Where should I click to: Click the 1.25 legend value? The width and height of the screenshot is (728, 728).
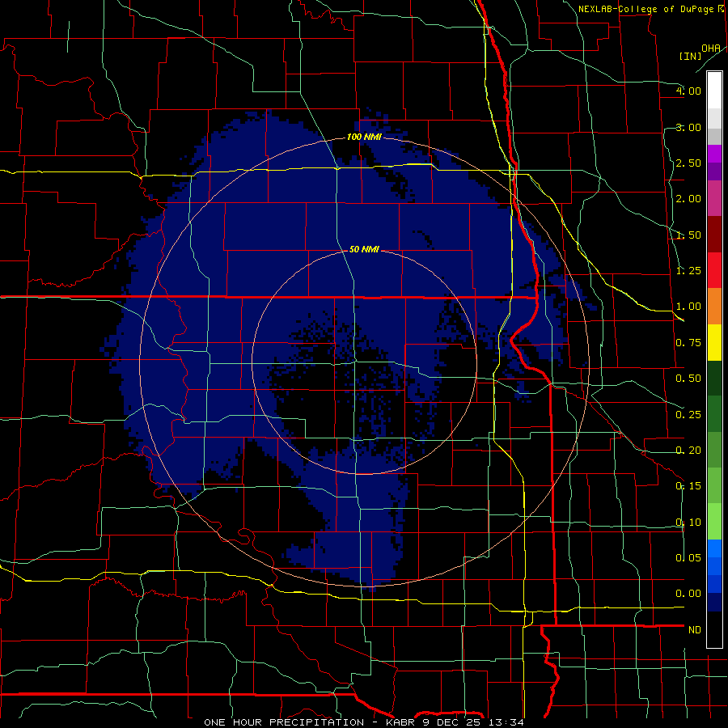coord(688,271)
